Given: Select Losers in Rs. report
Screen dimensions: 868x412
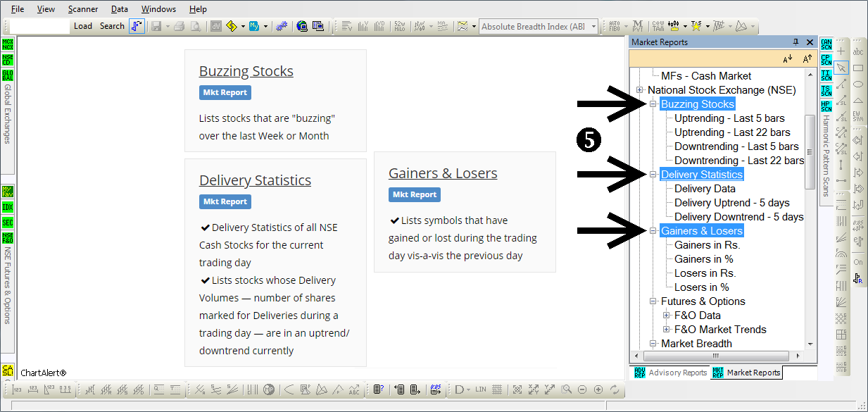Looking at the screenshot, I should 705,273.
